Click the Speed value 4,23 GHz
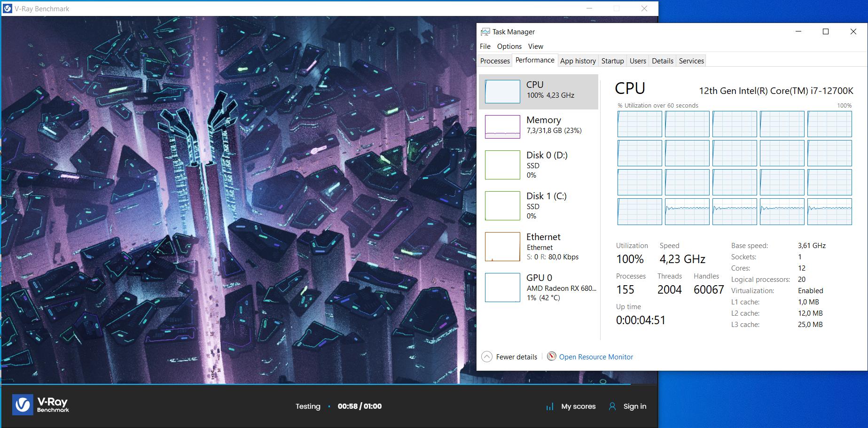Viewport: 868px width, 428px height. [x=682, y=259]
